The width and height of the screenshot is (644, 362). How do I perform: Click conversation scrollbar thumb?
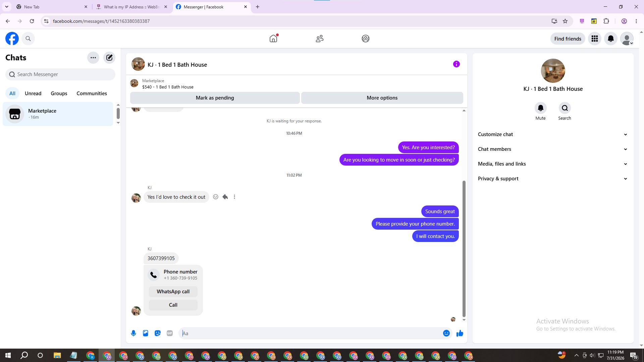click(464, 249)
